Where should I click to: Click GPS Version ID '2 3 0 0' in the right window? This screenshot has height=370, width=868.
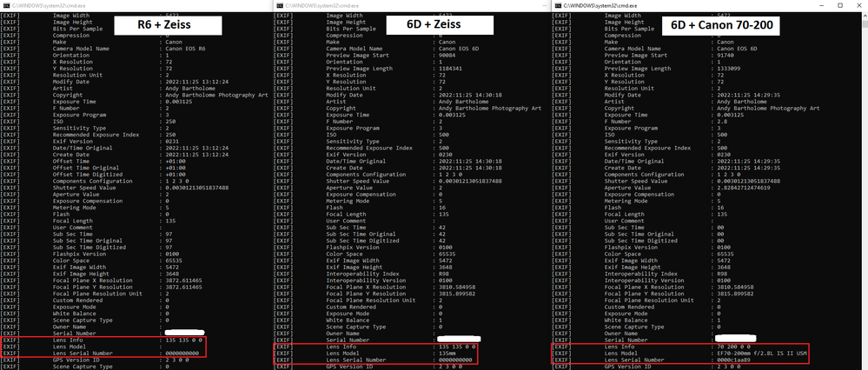(728, 367)
